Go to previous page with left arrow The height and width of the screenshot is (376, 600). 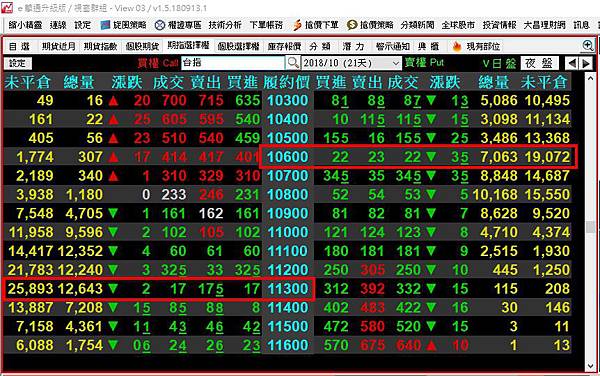(572, 63)
